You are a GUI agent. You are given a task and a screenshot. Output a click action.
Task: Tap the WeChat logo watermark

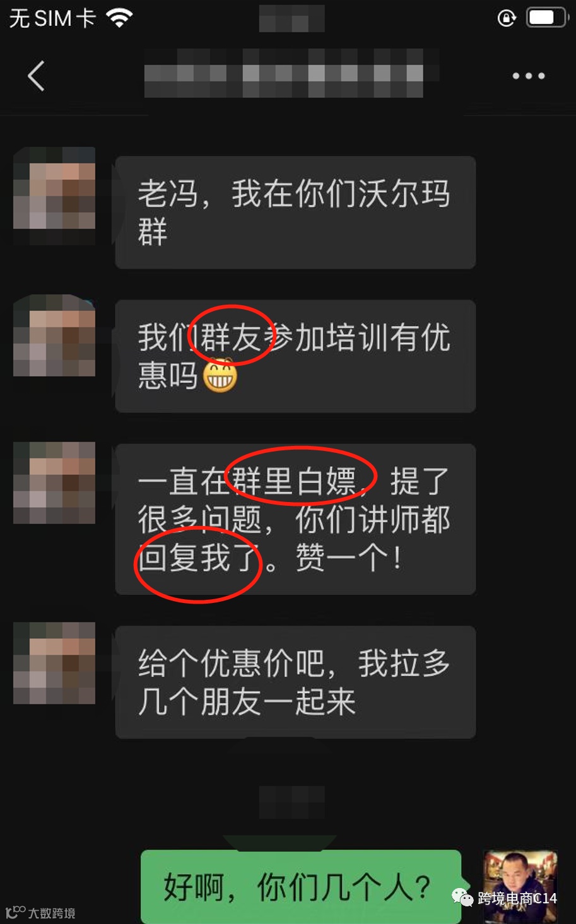point(462,897)
